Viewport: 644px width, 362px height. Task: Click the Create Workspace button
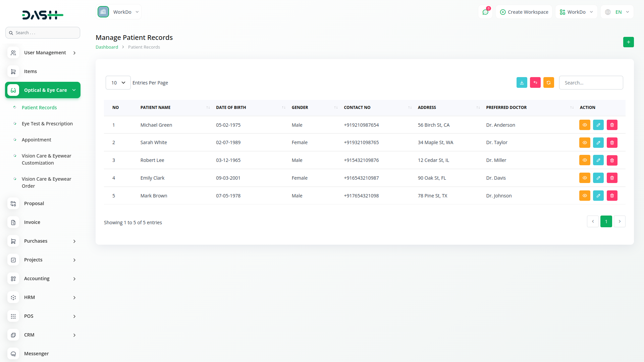[524, 12]
